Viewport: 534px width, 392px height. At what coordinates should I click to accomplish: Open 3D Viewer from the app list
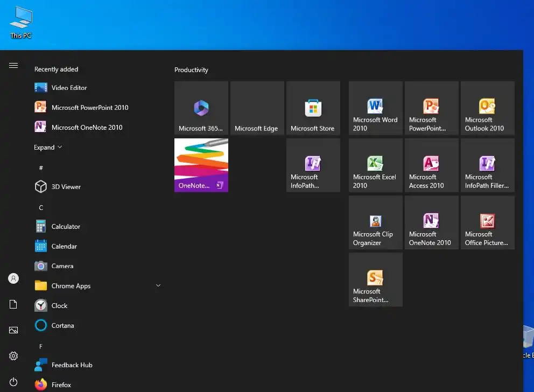pyautogui.click(x=99, y=187)
